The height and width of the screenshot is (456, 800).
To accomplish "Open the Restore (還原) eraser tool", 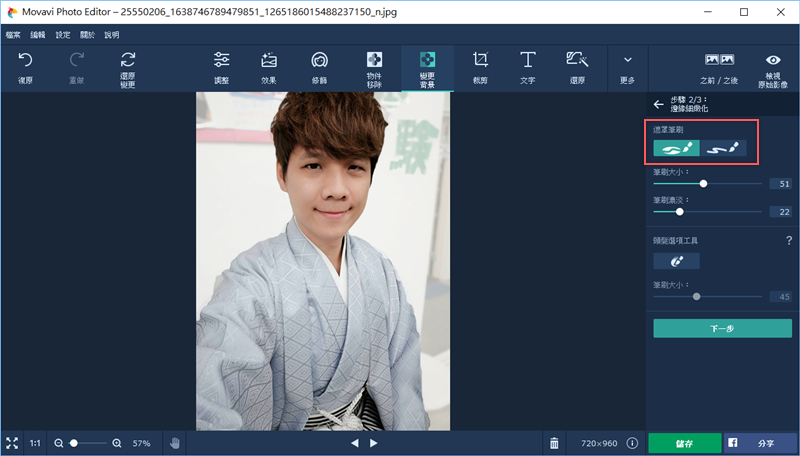I will (577, 60).
